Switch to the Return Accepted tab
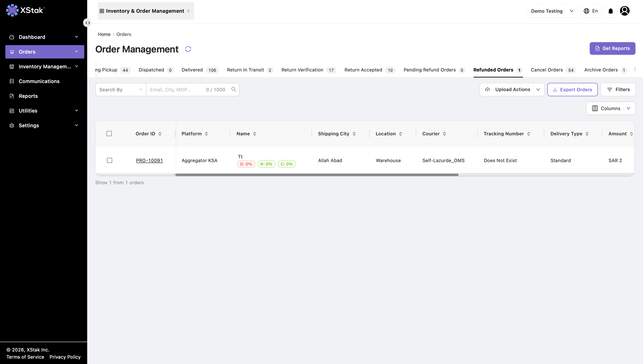643x364 pixels. (370, 70)
